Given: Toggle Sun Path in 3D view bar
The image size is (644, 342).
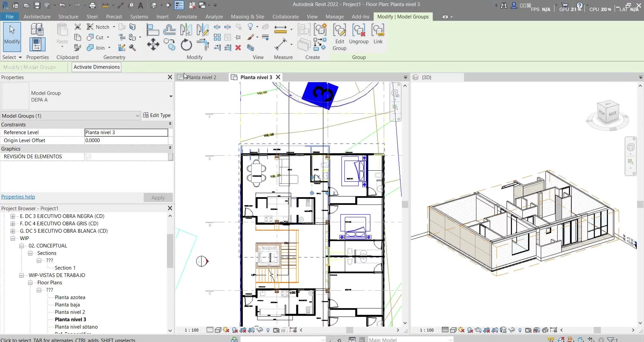Looking at the screenshot, I should (x=461, y=330).
